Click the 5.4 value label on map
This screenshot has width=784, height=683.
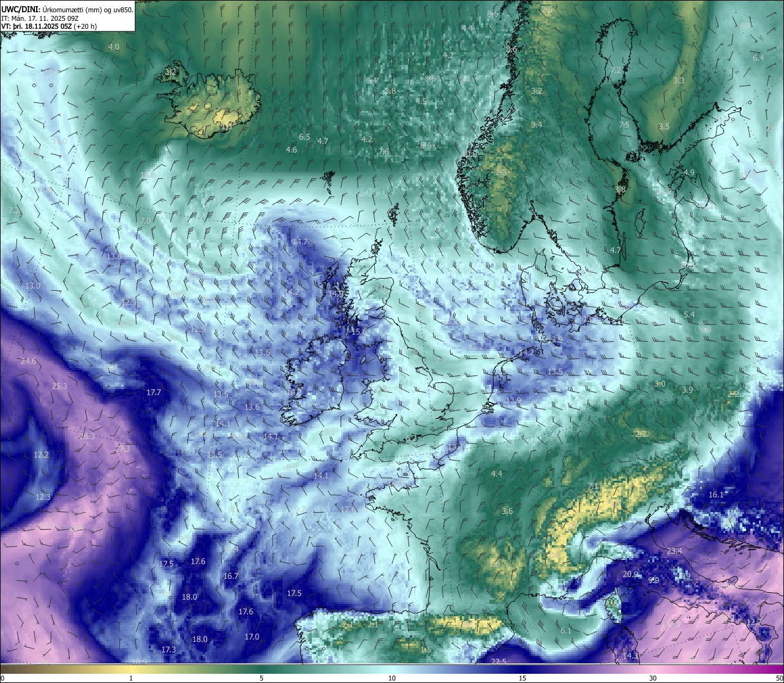(689, 314)
